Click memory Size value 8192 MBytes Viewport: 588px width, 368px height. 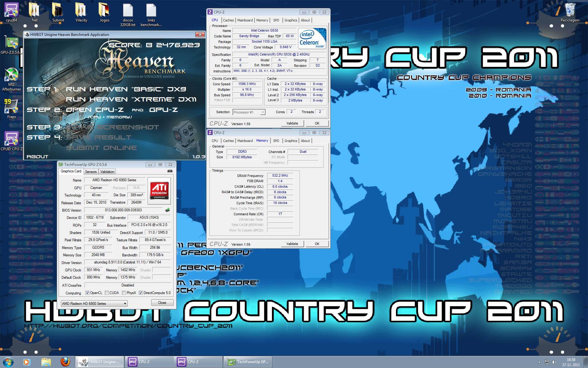(242, 157)
